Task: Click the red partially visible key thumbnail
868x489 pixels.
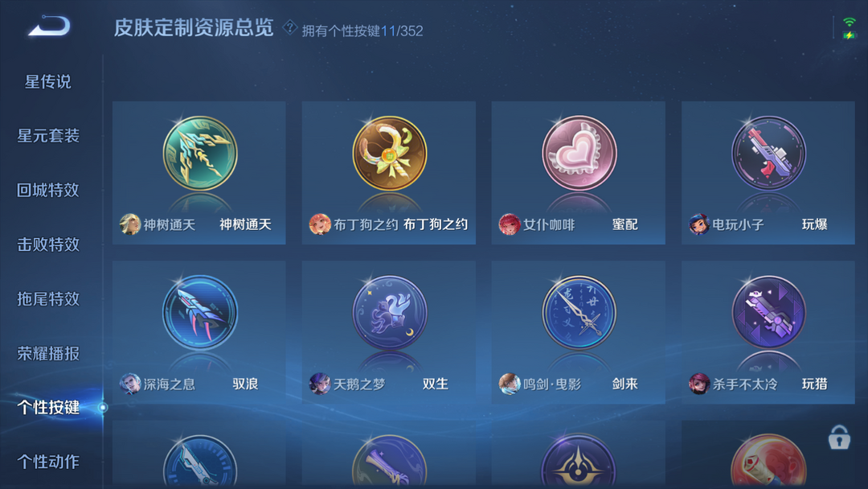Action: click(x=768, y=461)
